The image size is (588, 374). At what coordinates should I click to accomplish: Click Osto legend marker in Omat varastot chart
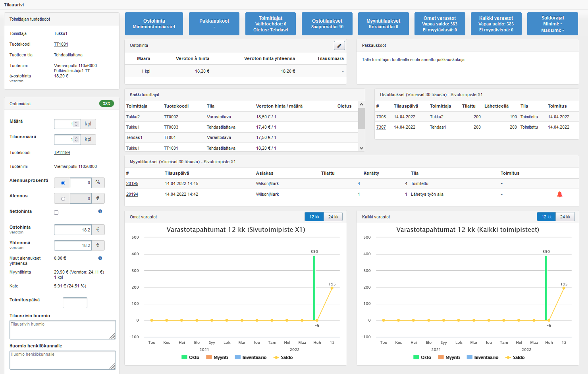pyautogui.click(x=184, y=357)
